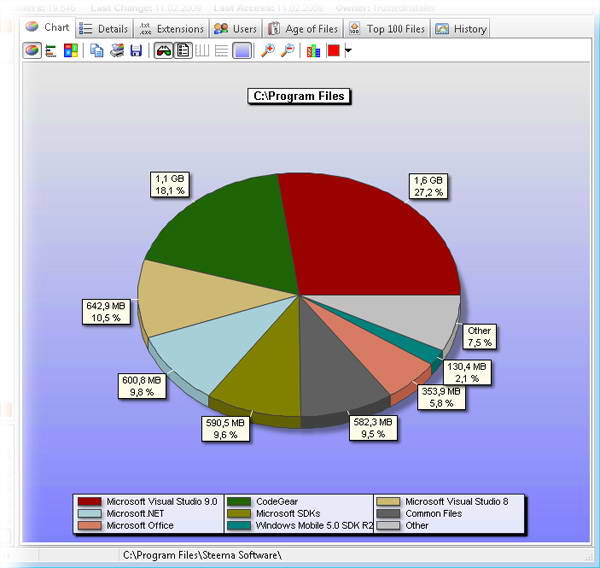This screenshot has width=600, height=568.
Task: Click the dark red Visual Studio 9.0 pie slice
Action: click(x=364, y=237)
